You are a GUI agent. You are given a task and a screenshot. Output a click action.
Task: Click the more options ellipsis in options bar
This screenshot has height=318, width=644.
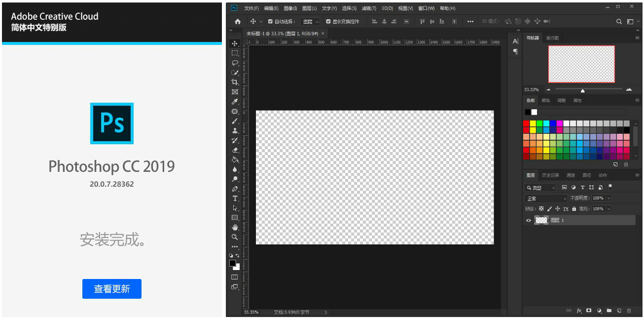tap(470, 22)
